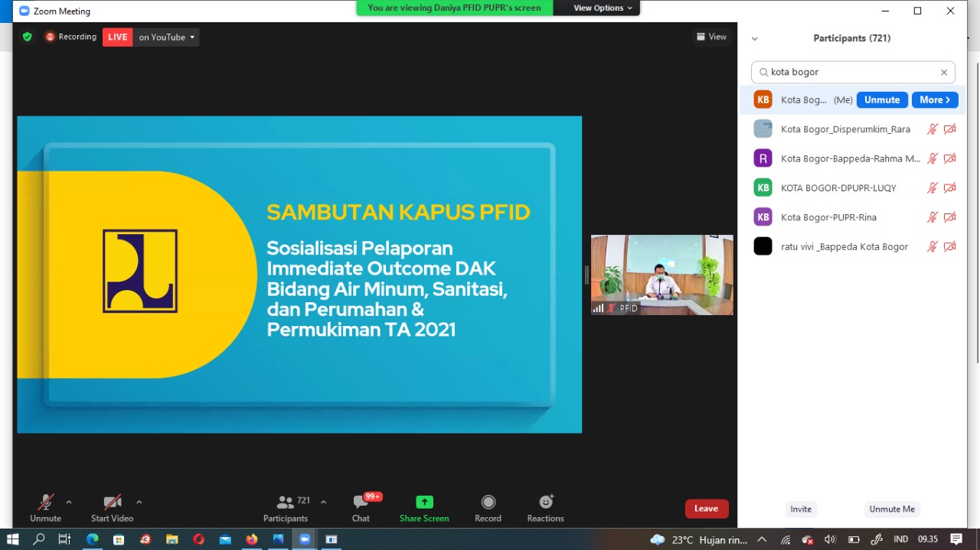Expand participants options arrow beside count 721
Viewport: 980px width, 550px height.
click(323, 502)
